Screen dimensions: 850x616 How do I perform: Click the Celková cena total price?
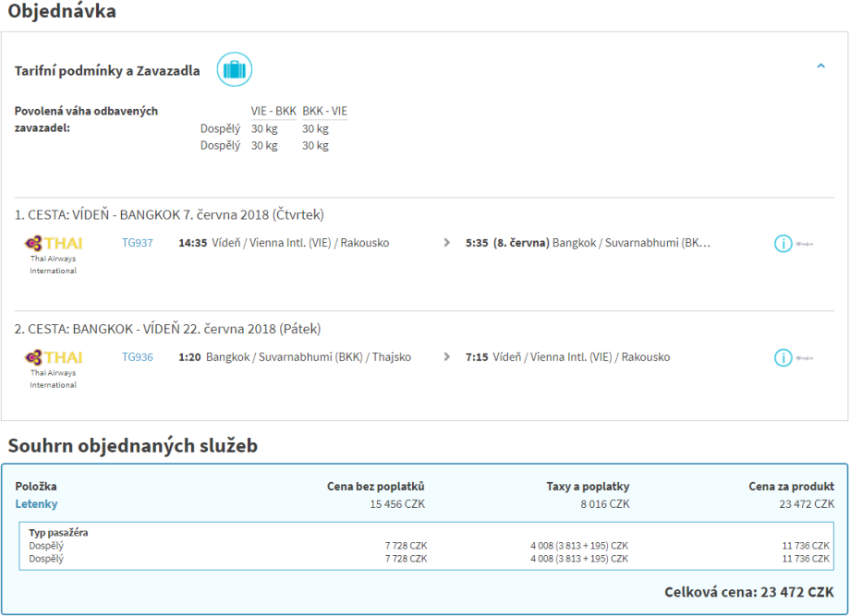(x=748, y=592)
